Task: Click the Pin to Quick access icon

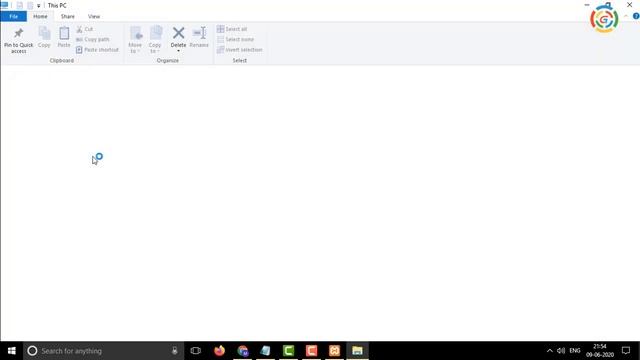Action: pyautogui.click(x=18, y=33)
